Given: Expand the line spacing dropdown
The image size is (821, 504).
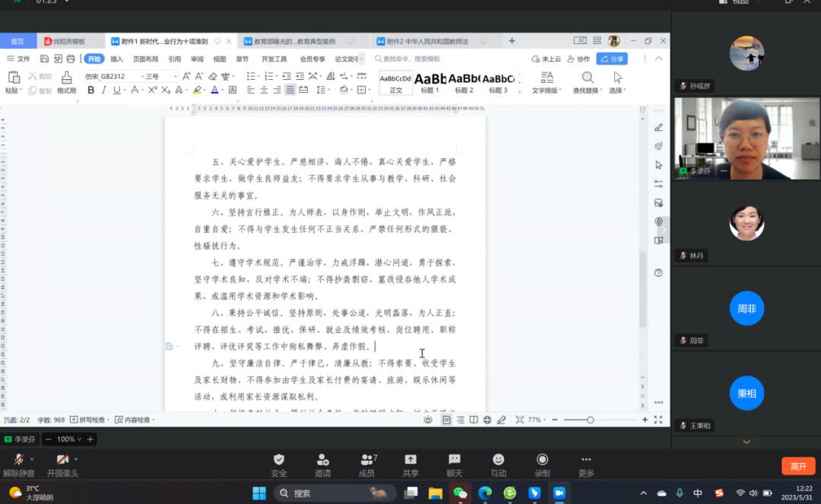Looking at the screenshot, I should pos(328,90).
